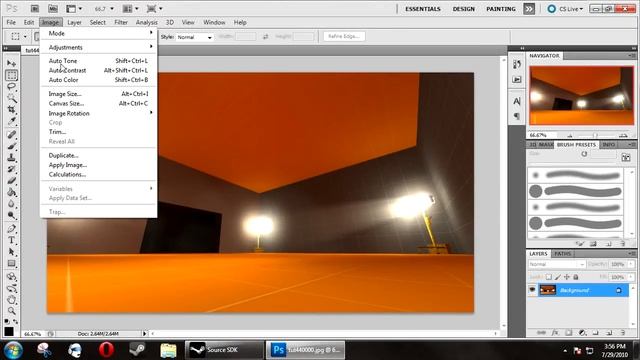Select the Pen tool
This screenshot has height=360, width=640.
coord(11,229)
